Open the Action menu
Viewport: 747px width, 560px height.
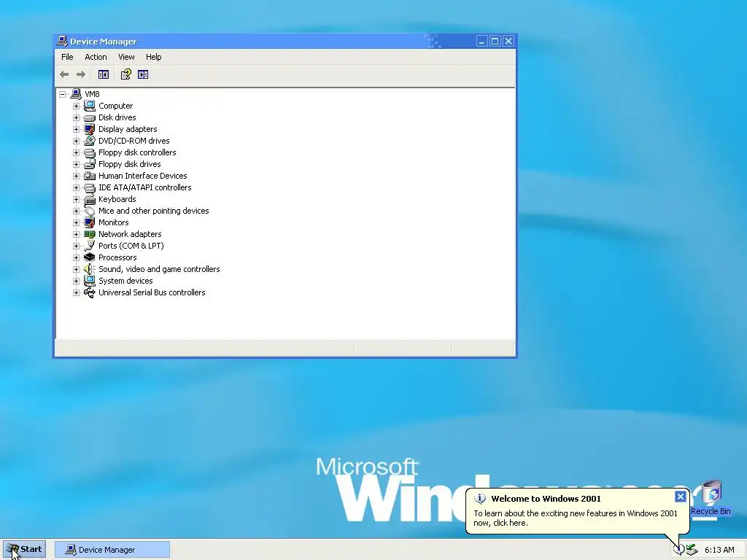pos(96,57)
